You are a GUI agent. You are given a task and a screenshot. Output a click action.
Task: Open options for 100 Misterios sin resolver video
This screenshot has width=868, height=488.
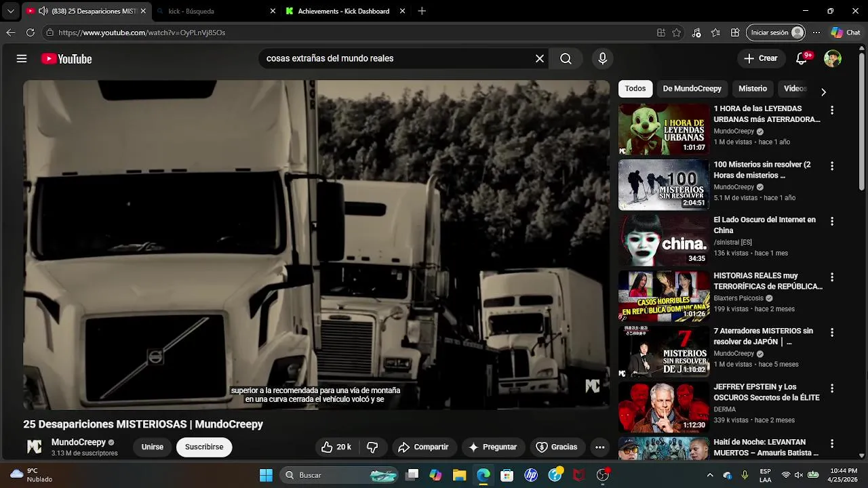[832, 165]
